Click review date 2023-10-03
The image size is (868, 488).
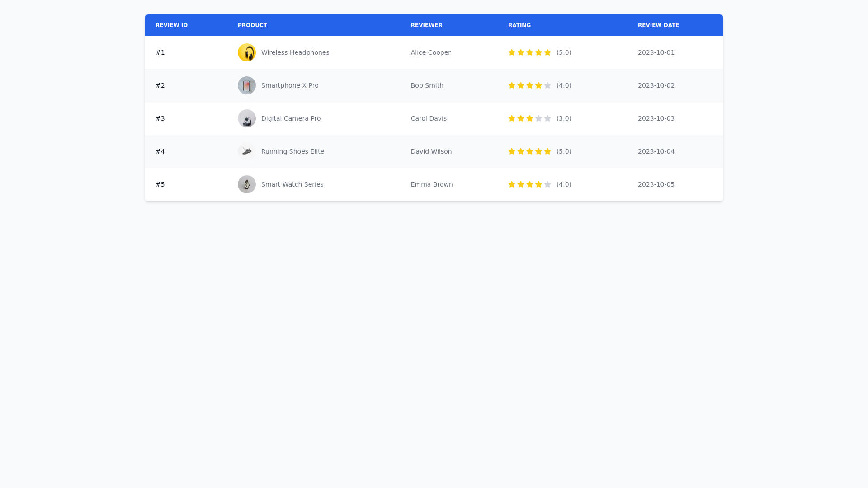[656, 118]
